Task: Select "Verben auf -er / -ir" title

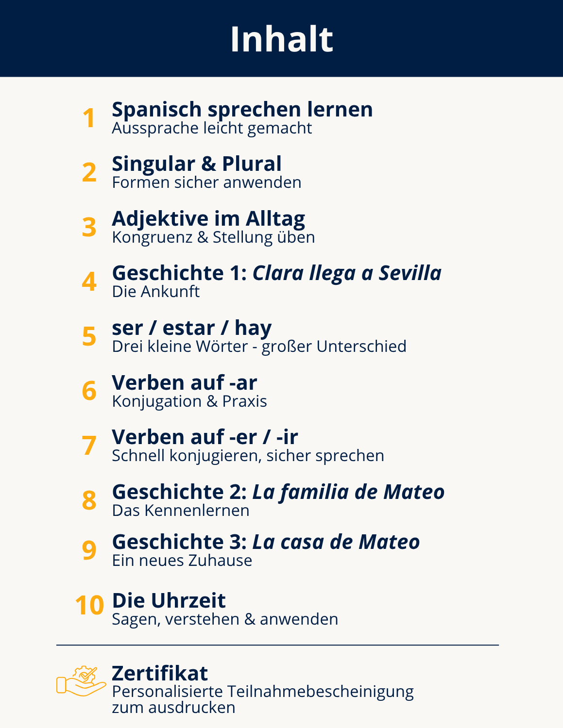Action: (205, 437)
